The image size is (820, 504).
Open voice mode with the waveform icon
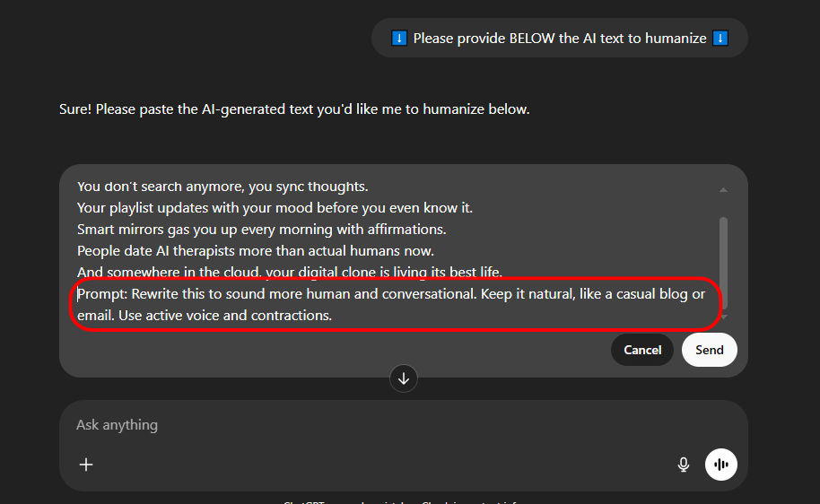[x=721, y=464]
